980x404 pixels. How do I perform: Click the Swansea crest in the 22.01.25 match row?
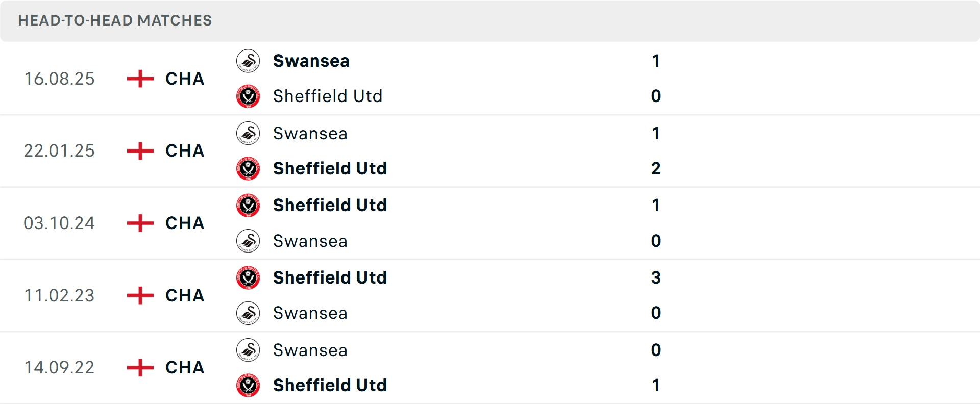click(248, 133)
